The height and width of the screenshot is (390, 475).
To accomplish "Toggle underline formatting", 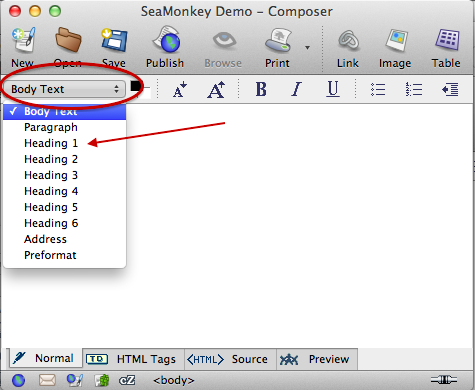I will (x=333, y=89).
